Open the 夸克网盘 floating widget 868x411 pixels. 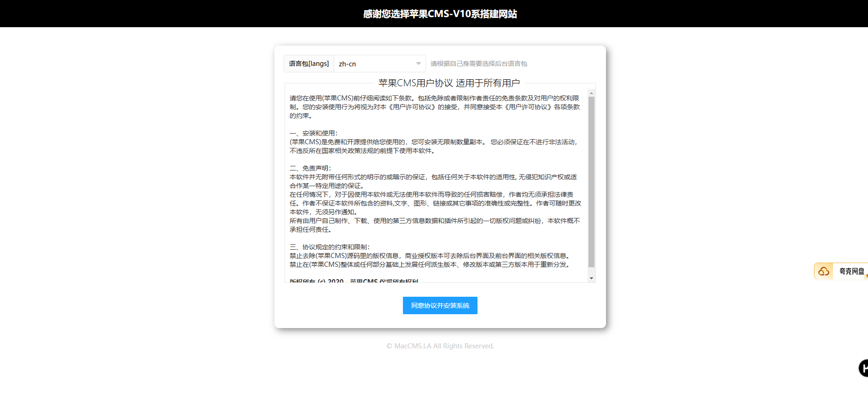click(x=841, y=271)
